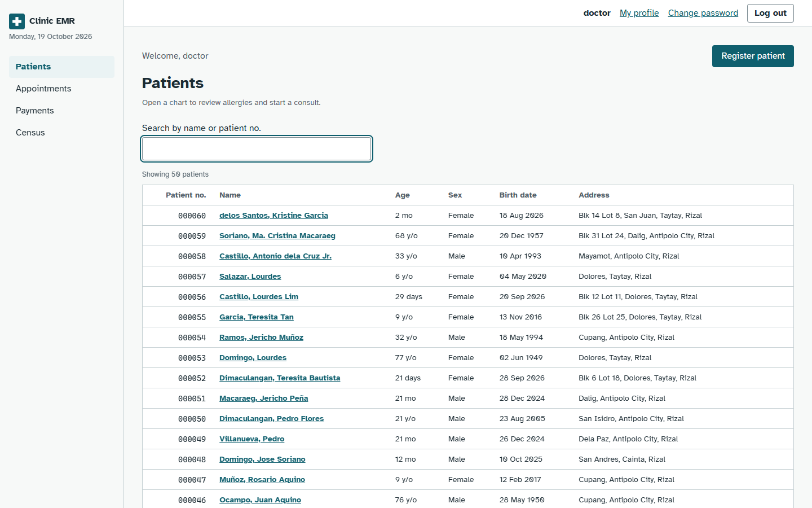Open chart for Soriano, Ma. Cristina Macaraeg
The width and height of the screenshot is (812, 508).
tap(277, 236)
